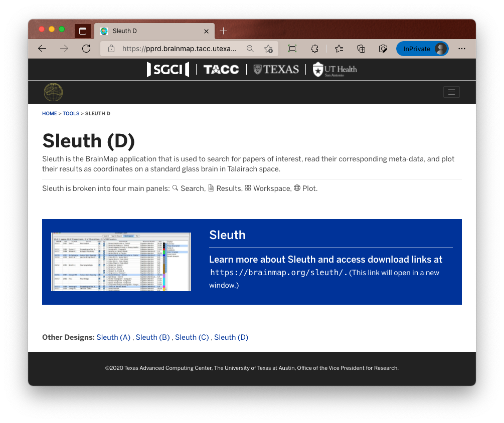Click the lock site information icon

click(x=111, y=49)
